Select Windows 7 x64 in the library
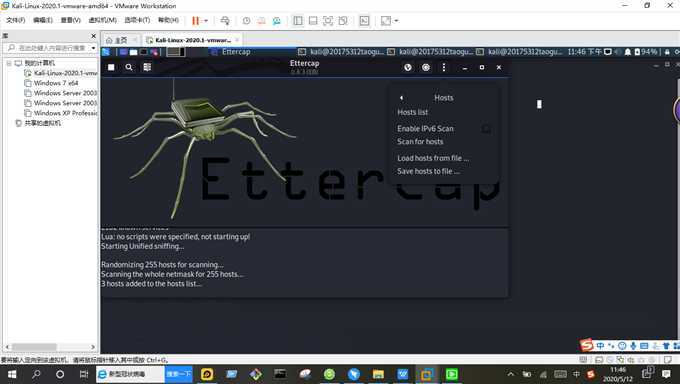This screenshot has height=384, width=680. (x=56, y=83)
